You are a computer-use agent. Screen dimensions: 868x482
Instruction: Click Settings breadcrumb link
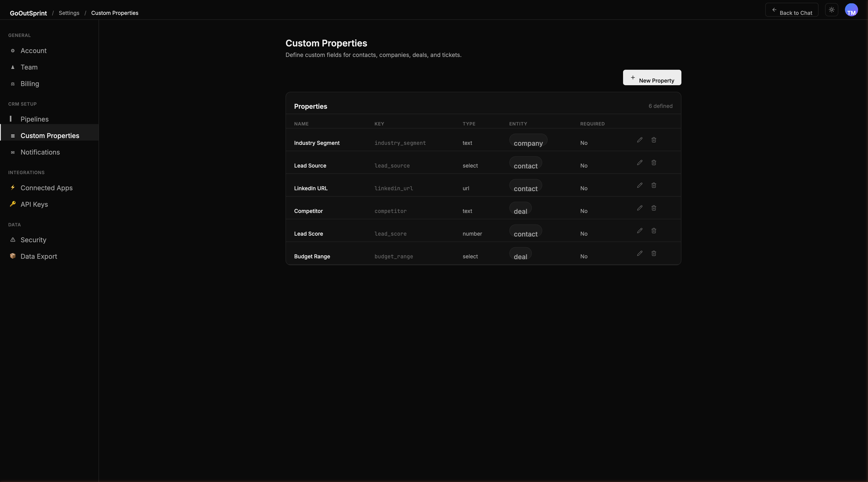[x=69, y=13]
